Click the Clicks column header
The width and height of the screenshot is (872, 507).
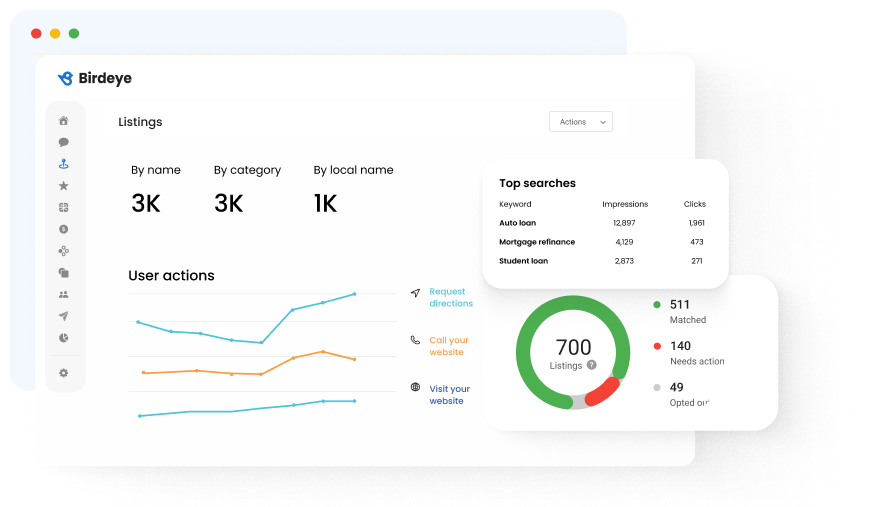point(695,204)
